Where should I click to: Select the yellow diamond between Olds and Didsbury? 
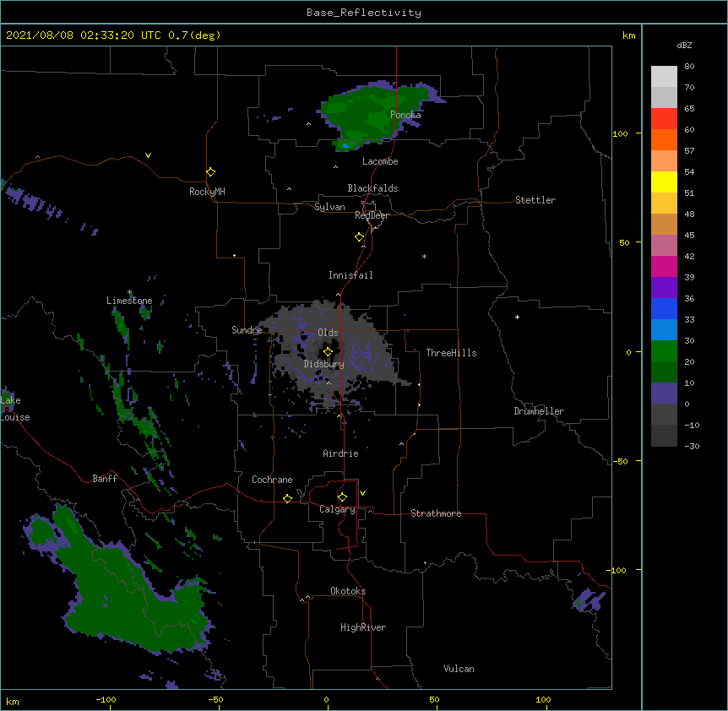coord(328,352)
